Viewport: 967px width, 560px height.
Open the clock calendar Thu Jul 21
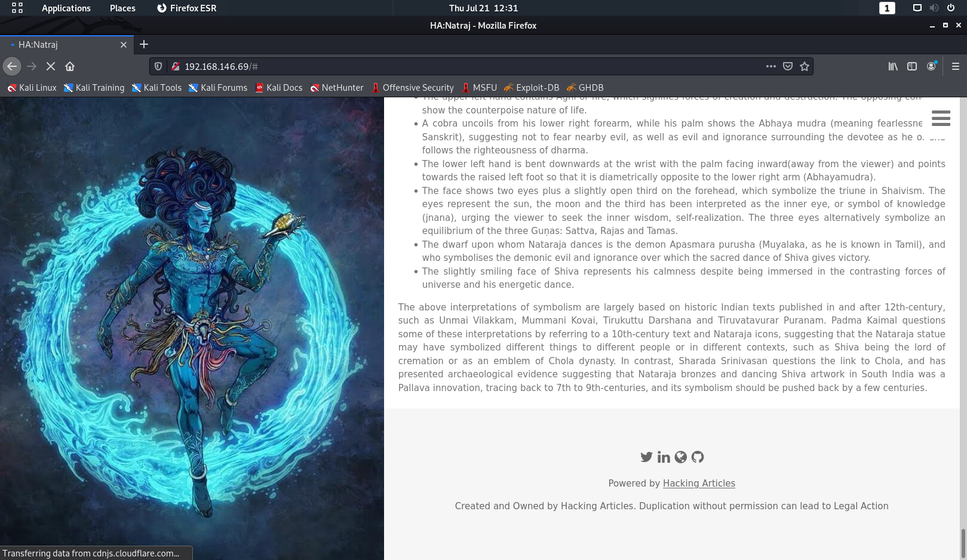[x=483, y=8]
